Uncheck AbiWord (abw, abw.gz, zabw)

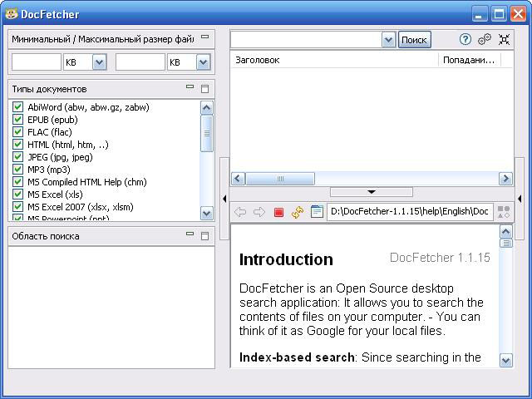click(17, 107)
